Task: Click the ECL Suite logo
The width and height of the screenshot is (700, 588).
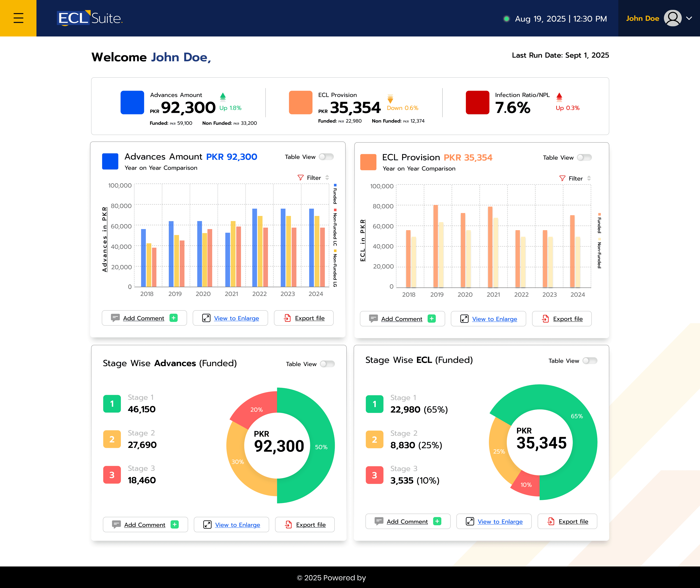Action: (90, 18)
